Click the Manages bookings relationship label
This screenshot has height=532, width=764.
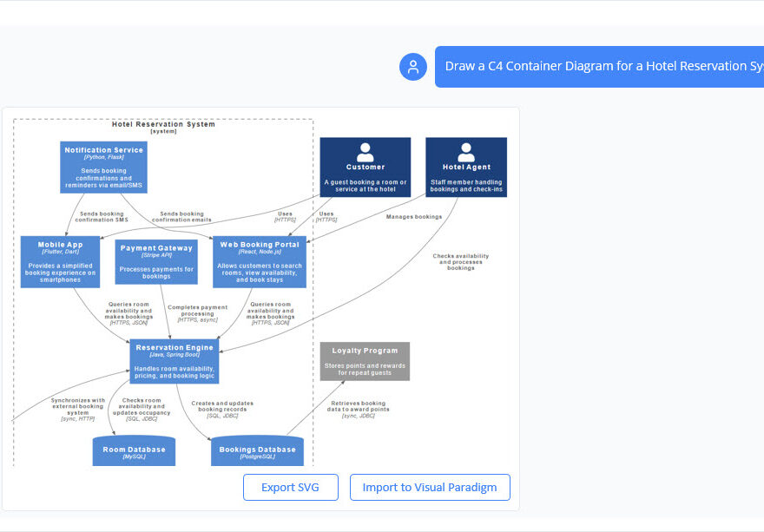413,217
